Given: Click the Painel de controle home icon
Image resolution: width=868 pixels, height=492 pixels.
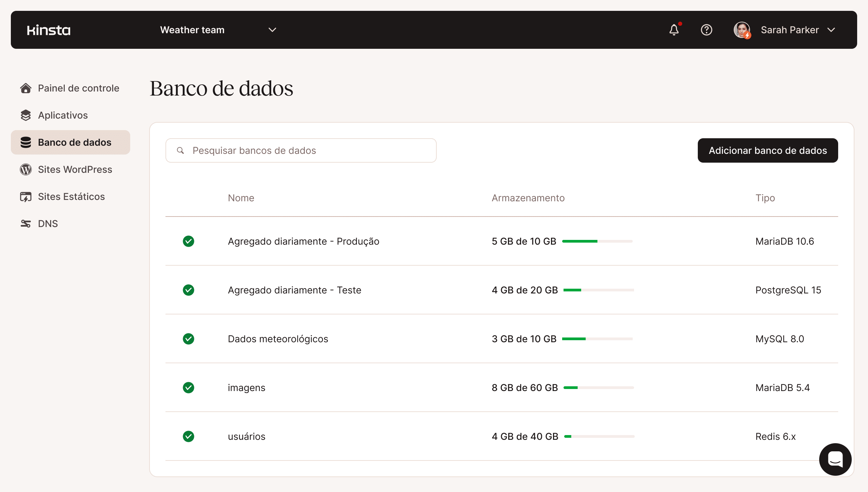Looking at the screenshot, I should 26,88.
